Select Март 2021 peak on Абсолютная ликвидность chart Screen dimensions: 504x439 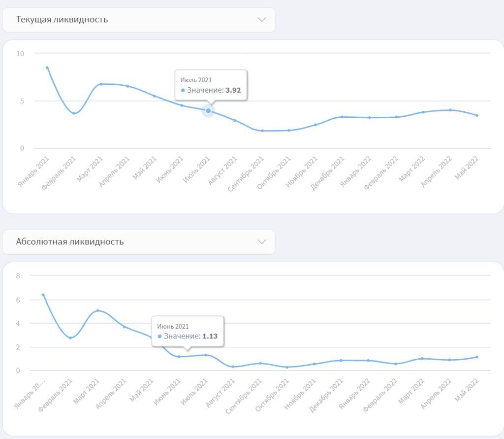coord(97,310)
